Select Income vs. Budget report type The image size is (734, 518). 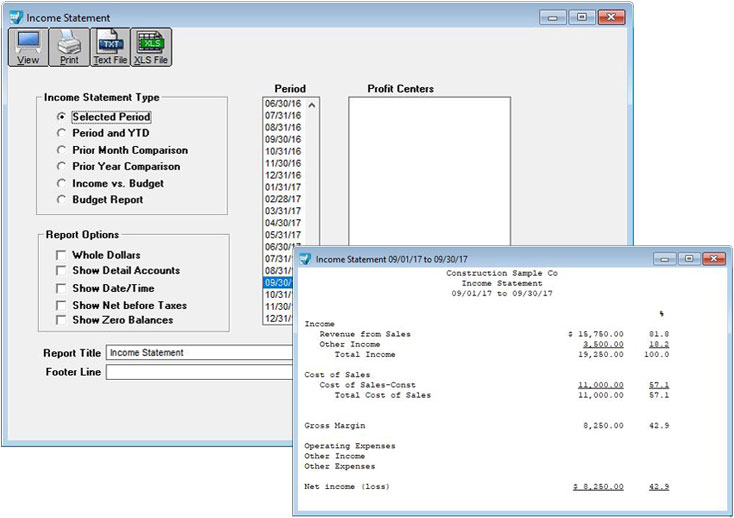[62, 184]
